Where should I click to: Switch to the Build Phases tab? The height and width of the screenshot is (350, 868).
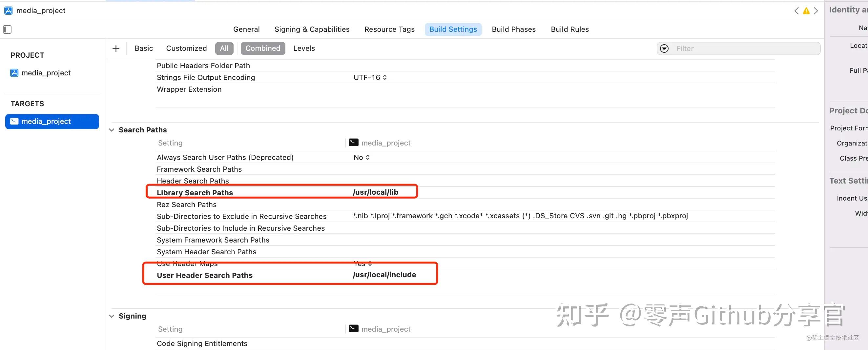pos(513,29)
